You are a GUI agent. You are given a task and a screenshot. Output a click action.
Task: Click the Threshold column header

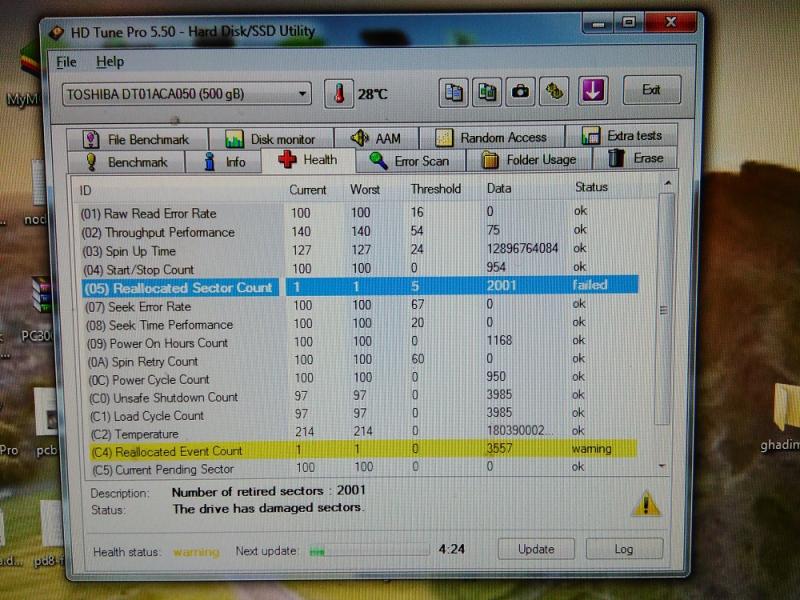[x=435, y=189]
